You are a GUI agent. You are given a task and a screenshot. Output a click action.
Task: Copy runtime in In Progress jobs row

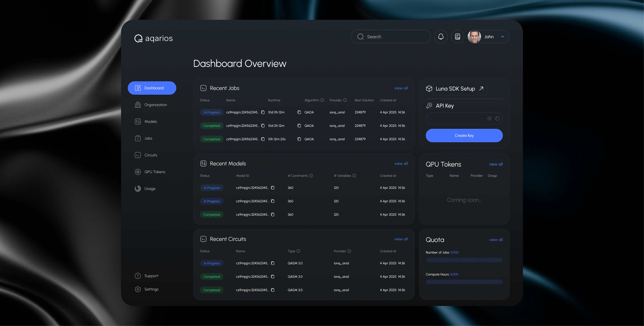299,112
